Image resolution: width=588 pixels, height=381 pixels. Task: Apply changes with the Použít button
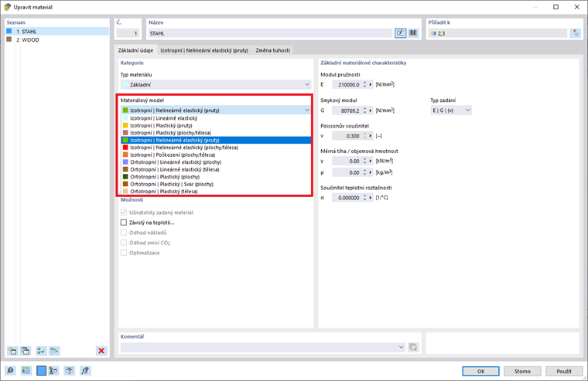[564, 371]
